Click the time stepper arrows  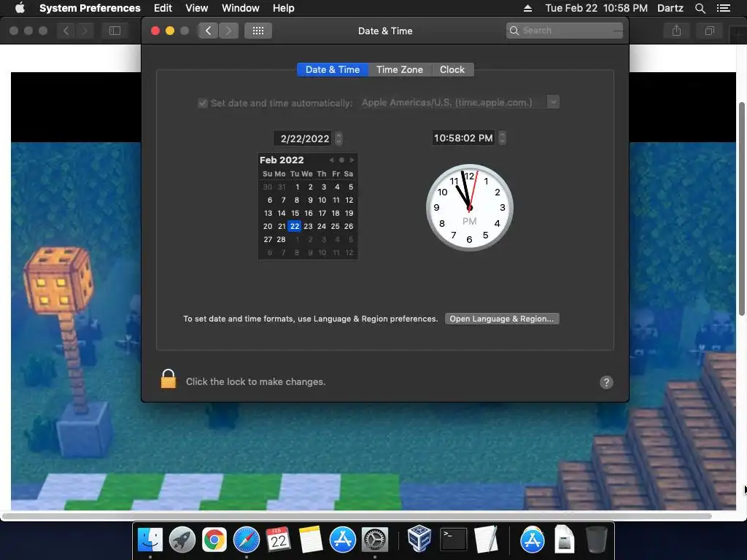pyautogui.click(x=502, y=138)
